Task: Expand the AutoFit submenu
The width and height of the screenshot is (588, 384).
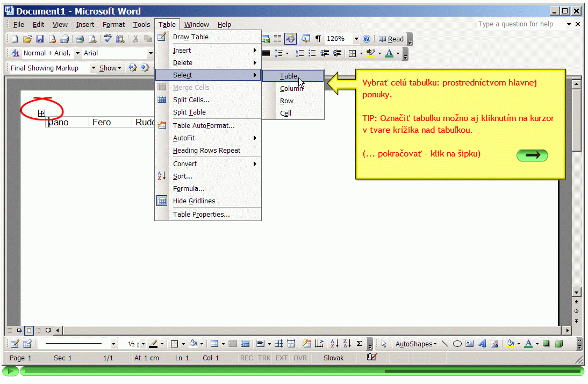Action: point(208,138)
